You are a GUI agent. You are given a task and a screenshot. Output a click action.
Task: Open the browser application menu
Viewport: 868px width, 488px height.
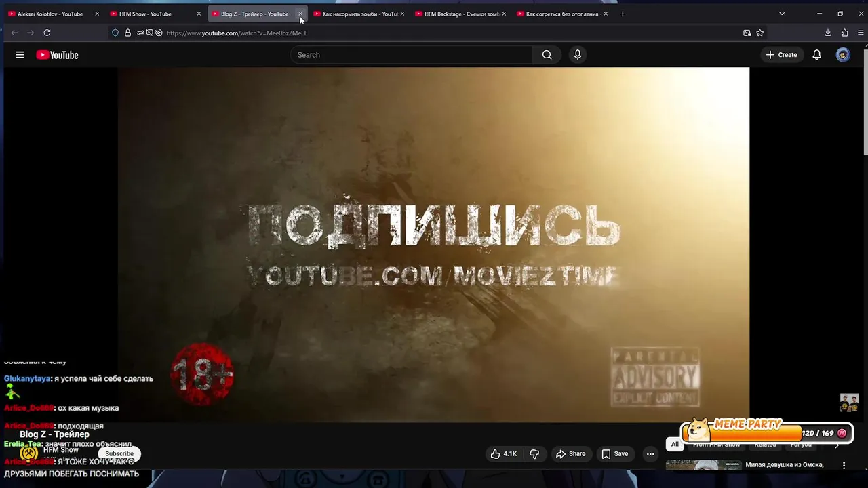(860, 33)
